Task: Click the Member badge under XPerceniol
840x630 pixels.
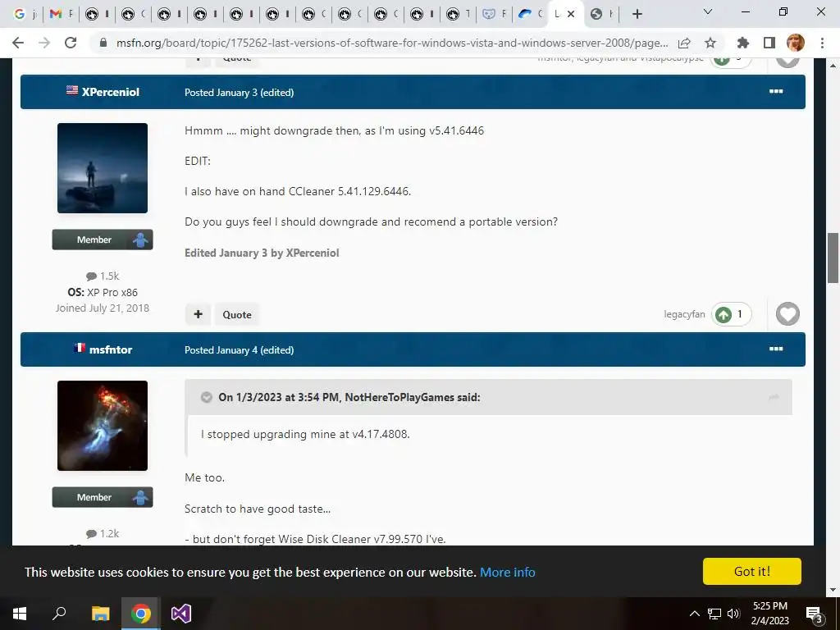Action: [103, 240]
